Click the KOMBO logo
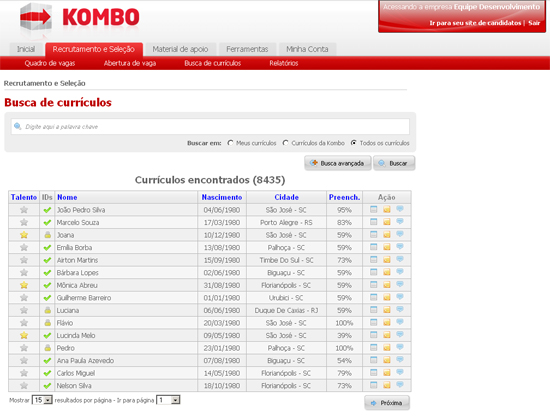This screenshot has width=550, height=416. [x=80, y=18]
